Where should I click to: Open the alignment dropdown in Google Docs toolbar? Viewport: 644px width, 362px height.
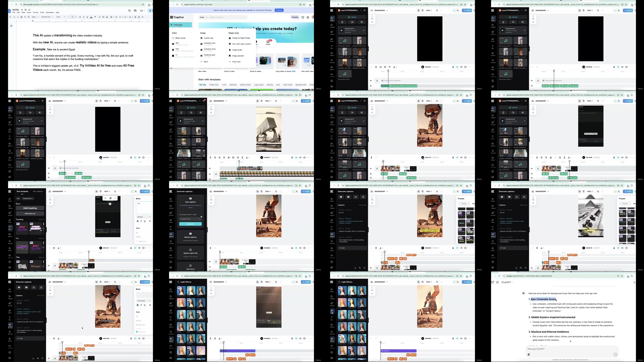click(x=112, y=17)
